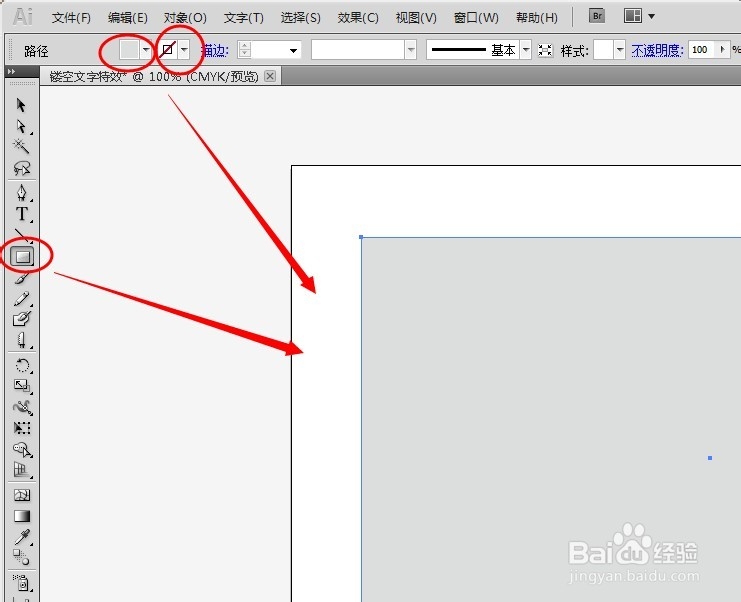Click the gray fill color swatch
The height and width of the screenshot is (602, 741).
[x=129, y=49]
